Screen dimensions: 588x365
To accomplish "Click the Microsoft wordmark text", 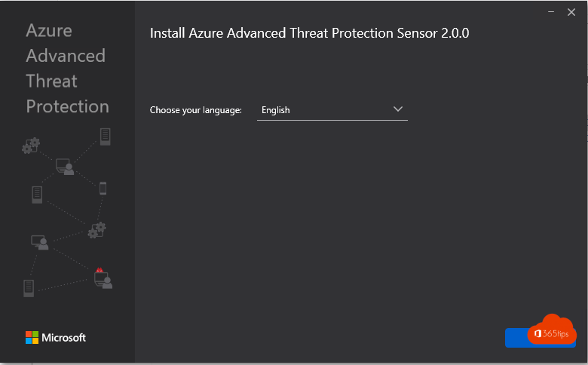I will pyautogui.click(x=64, y=338).
